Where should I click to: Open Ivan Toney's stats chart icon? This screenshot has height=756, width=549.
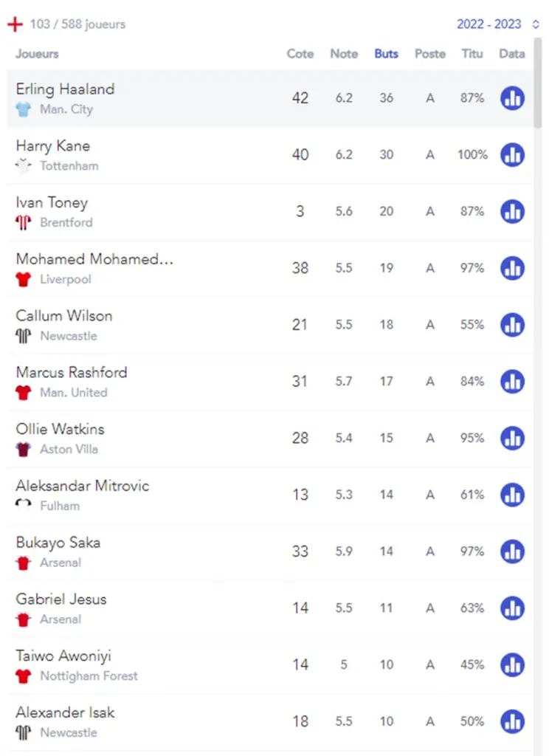[x=512, y=212]
